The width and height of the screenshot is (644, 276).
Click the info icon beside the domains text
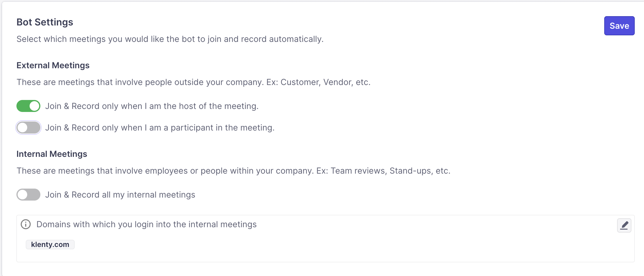(x=26, y=224)
